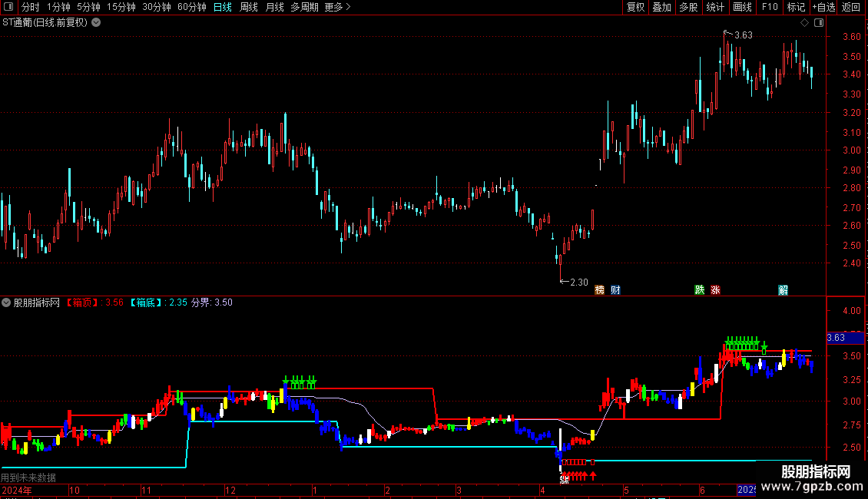Click the 2.30 low price label

(x=579, y=283)
